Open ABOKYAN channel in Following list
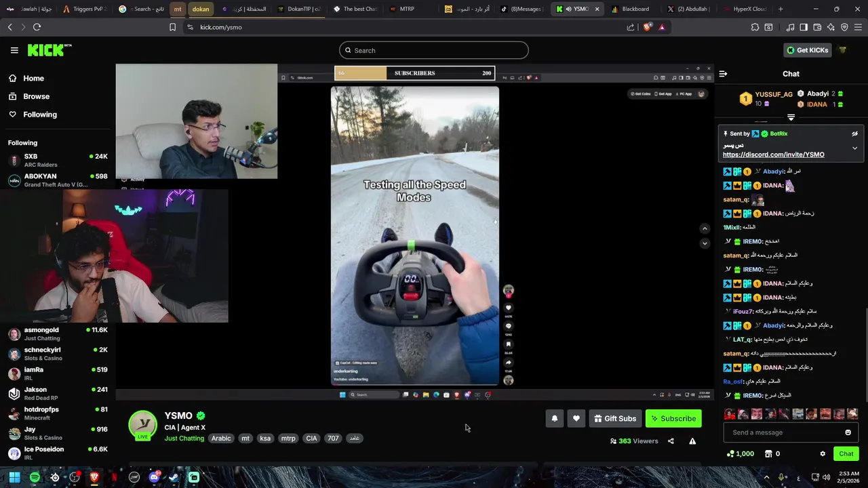This screenshot has height=488, width=868. pos(58,180)
